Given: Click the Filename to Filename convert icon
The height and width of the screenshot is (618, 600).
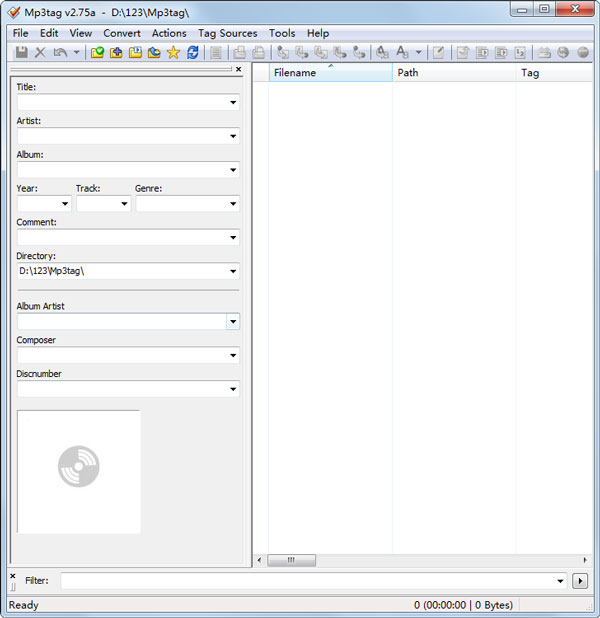Looking at the screenshot, I should (320, 52).
